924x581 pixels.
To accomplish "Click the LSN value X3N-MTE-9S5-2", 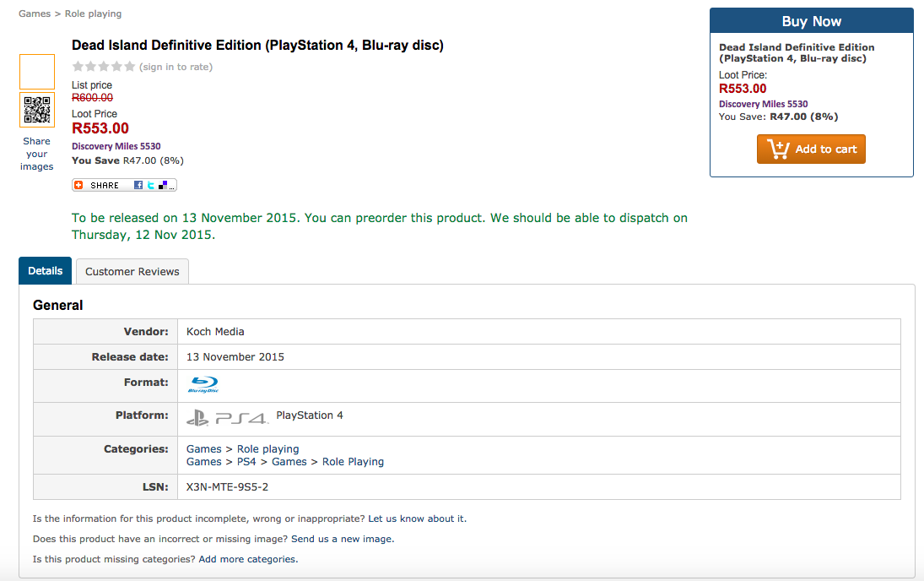I will coord(228,486).
